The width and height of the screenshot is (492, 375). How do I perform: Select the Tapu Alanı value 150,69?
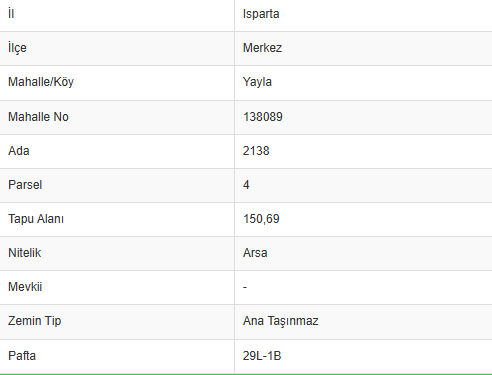point(261,219)
